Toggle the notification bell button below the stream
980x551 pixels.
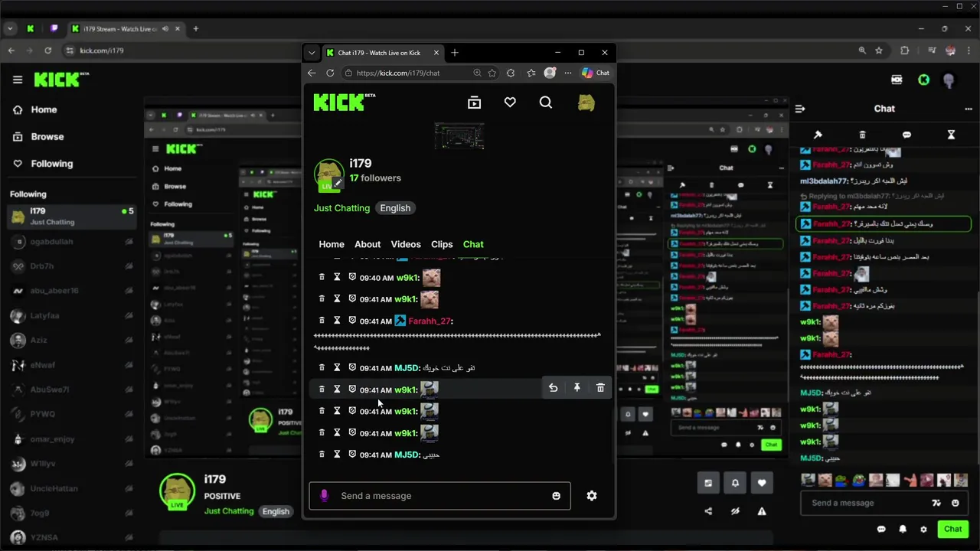coord(735,483)
